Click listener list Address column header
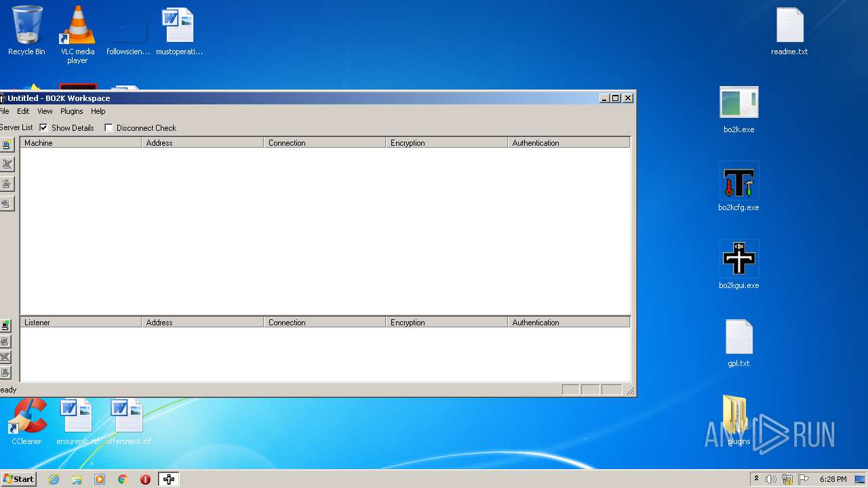 tap(203, 322)
